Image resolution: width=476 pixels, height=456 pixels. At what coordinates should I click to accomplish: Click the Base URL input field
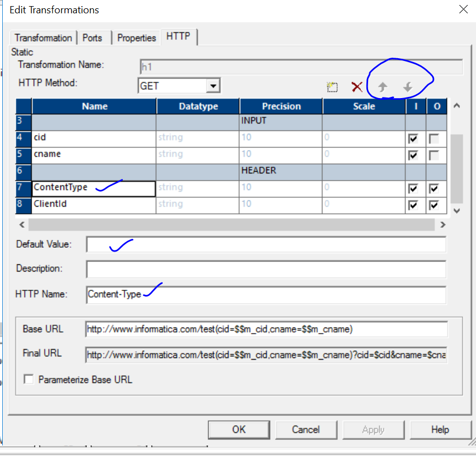click(266, 329)
